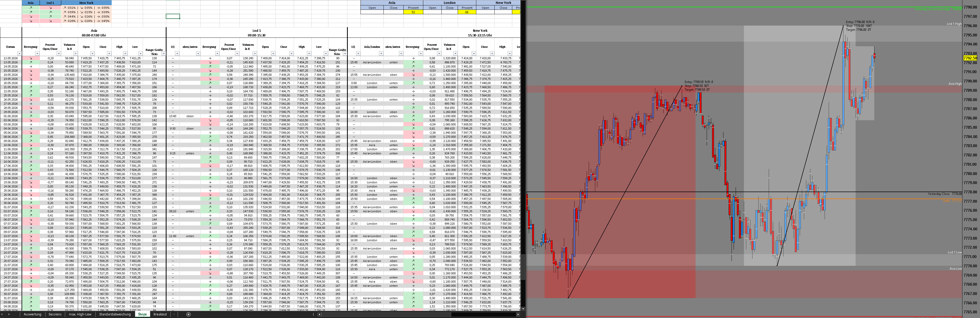Screen dimensions: 980x318
Task: Click the horizontal scrollbar left arrow
Action: coord(319,315)
